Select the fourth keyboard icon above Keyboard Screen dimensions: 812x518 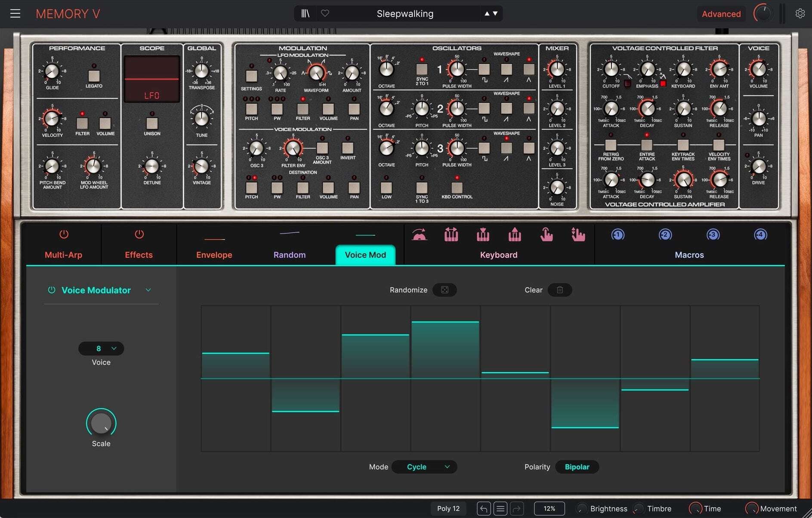click(x=515, y=235)
